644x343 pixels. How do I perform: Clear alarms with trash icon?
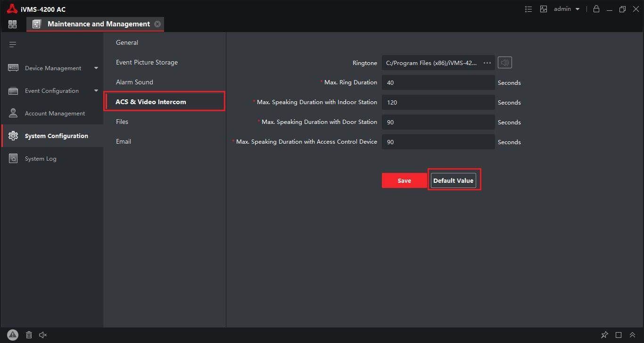(29, 335)
